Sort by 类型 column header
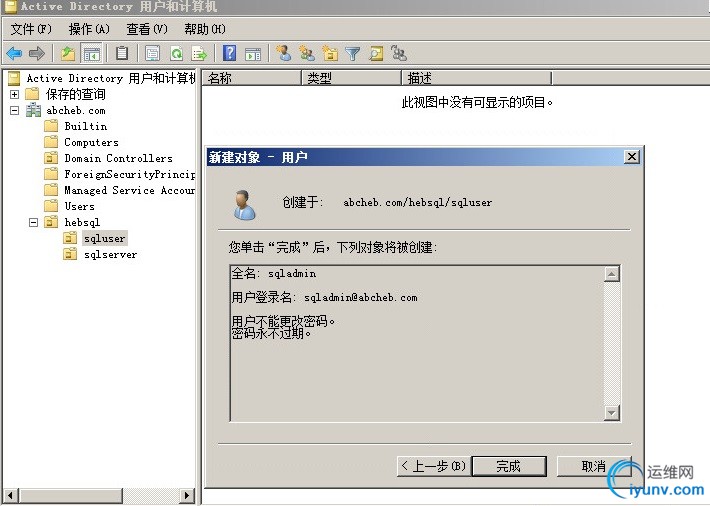This screenshot has height=506, width=710. (352, 78)
